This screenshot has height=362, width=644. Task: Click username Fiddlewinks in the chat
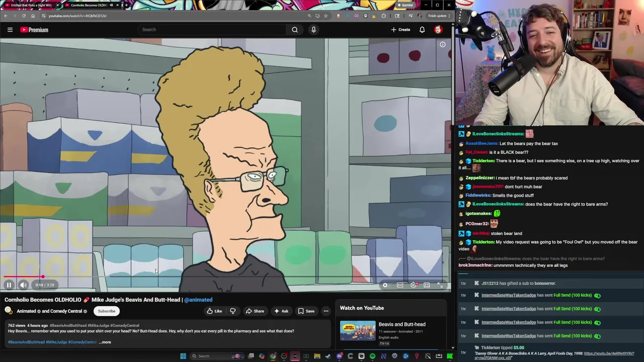pyautogui.click(x=478, y=196)
